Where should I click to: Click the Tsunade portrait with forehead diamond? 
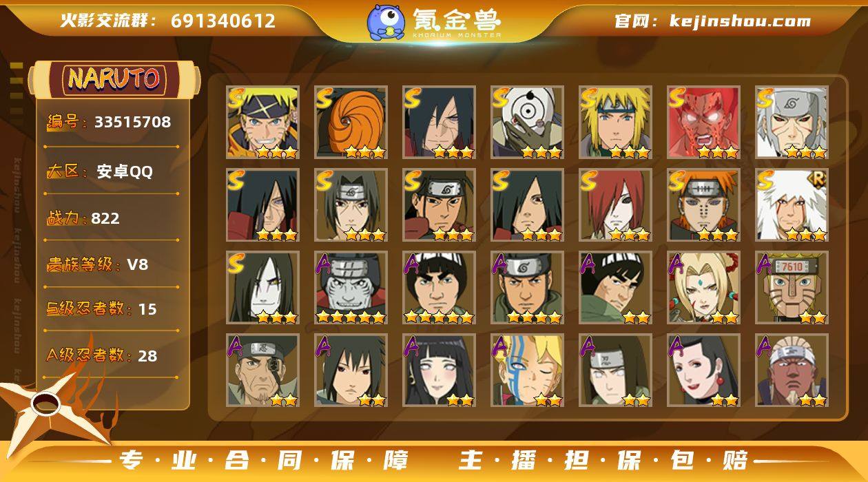click(703, 287)
